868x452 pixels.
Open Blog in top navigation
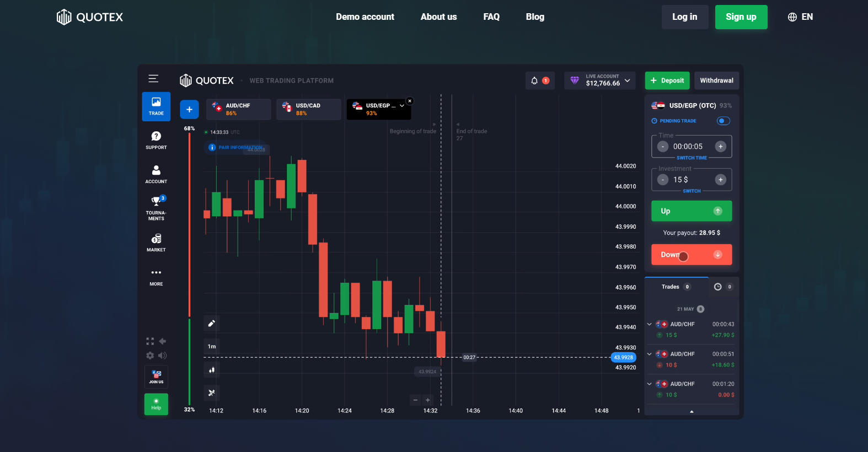click(x=535, y=17)
